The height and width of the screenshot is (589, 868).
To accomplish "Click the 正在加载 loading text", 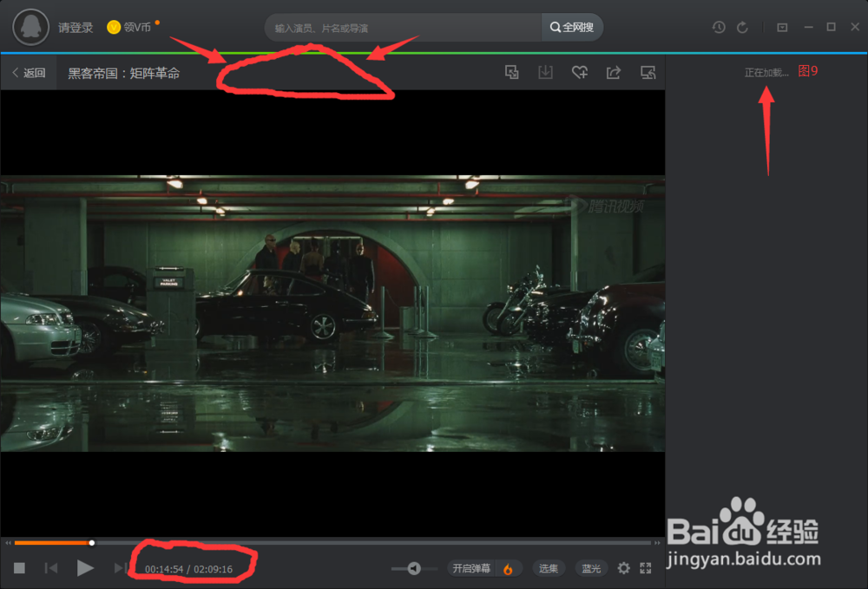I will tap(766, 73).
